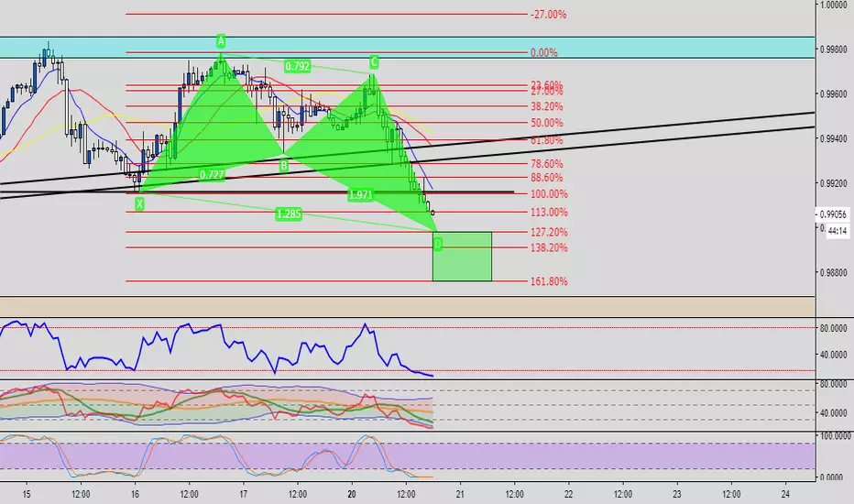Select the 1.971 pattern ratio label

360,194
